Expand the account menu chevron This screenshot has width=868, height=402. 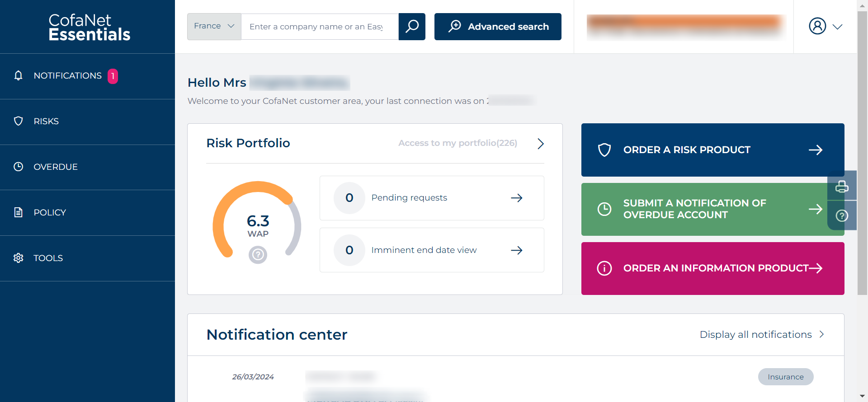click(838, 27)
